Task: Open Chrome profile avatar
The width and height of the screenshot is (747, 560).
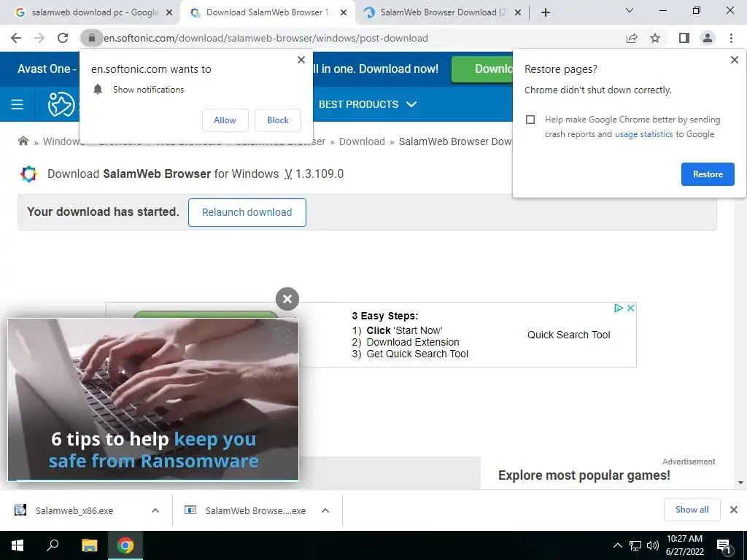Action: click(708, 38)
